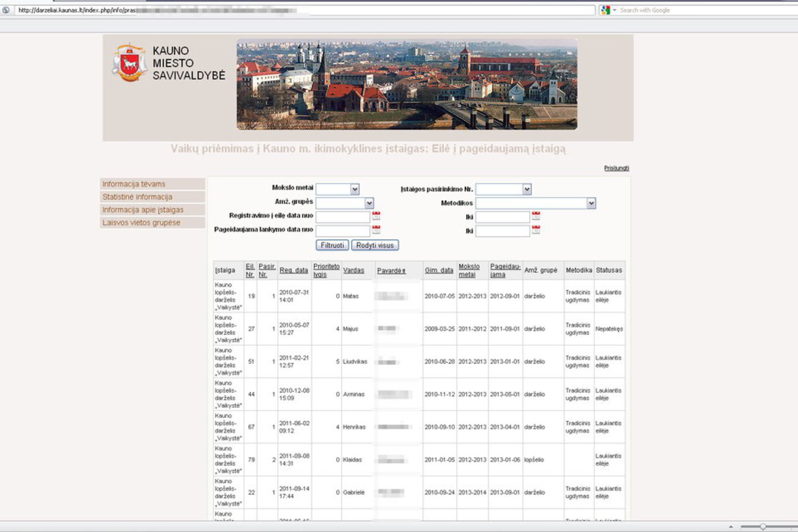Click the browser address bar URL
This screenshot has width=798, height=532.
pyautogui.click(x=305, y=10)
